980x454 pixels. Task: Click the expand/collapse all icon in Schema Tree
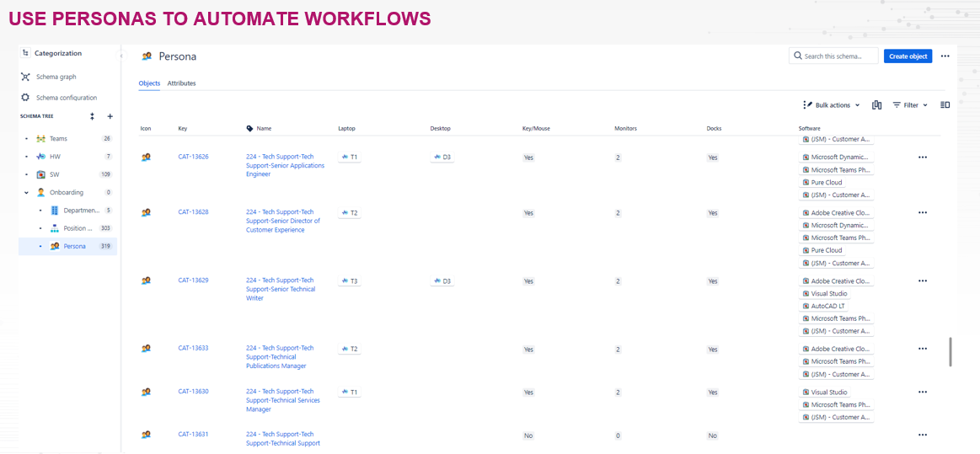pos(92,116)
